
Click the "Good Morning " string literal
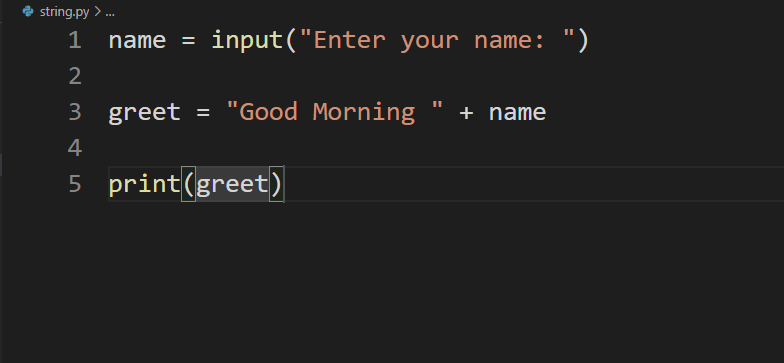pyautogui.click(x=334, y=112)
